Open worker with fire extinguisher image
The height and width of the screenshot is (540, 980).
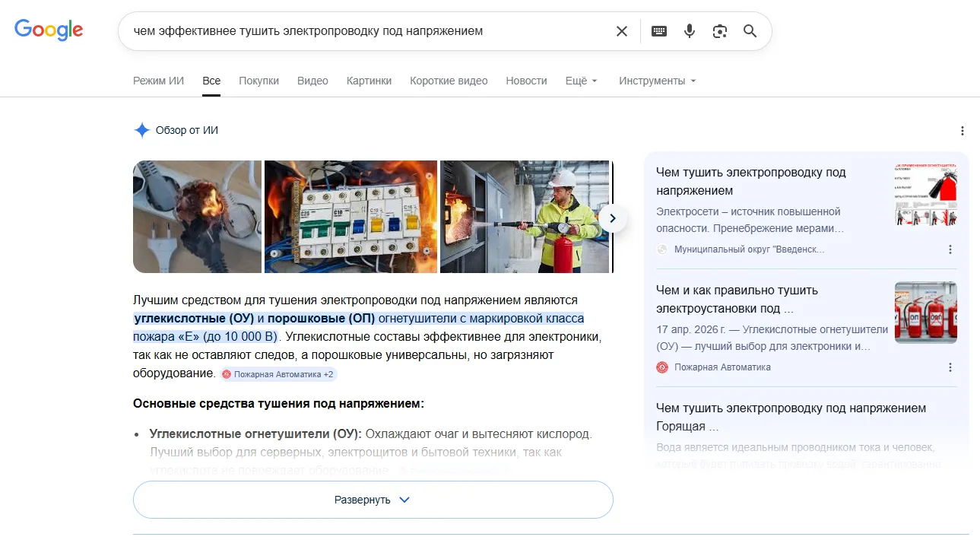(x=526, y=217)
